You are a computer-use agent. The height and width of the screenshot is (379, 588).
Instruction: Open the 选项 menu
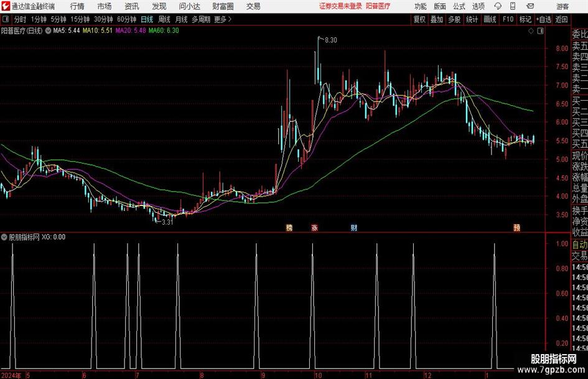pyautogui.click(x=478, y=6)
